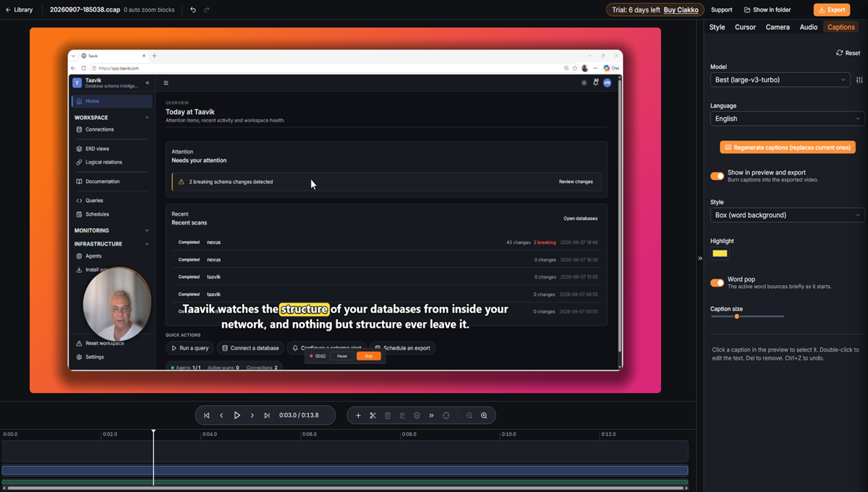Click Show in folder
The height and width of the screenshot is (492, 868).
[x=767, y=9]
